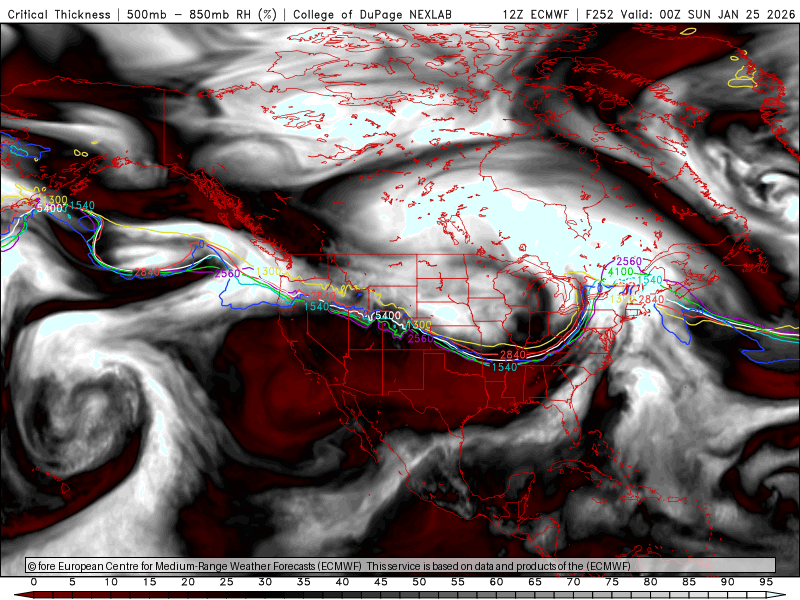Click the "90" color bar tick label
Viewport: 800px width, 600px height.
click(x=728, y=582)
